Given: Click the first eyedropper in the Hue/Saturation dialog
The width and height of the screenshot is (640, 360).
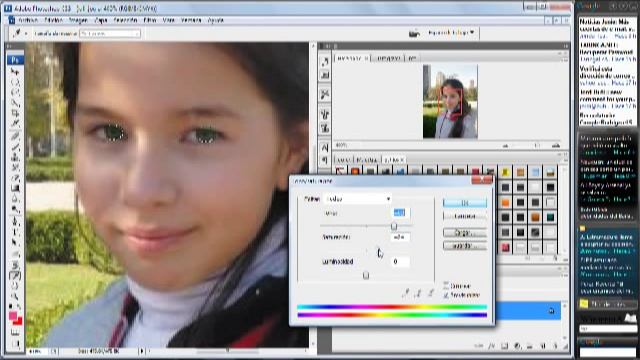Looking at the screenshot, I should coord(406,292).
